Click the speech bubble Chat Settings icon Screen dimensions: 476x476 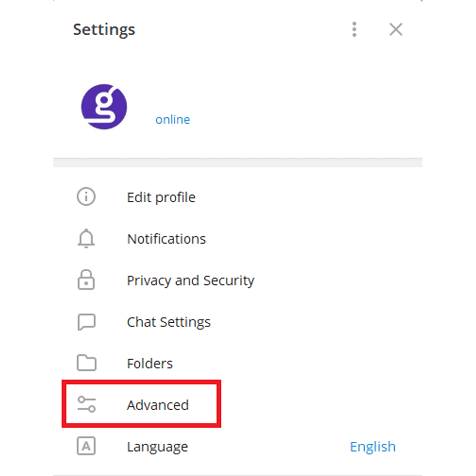[86, 322]
